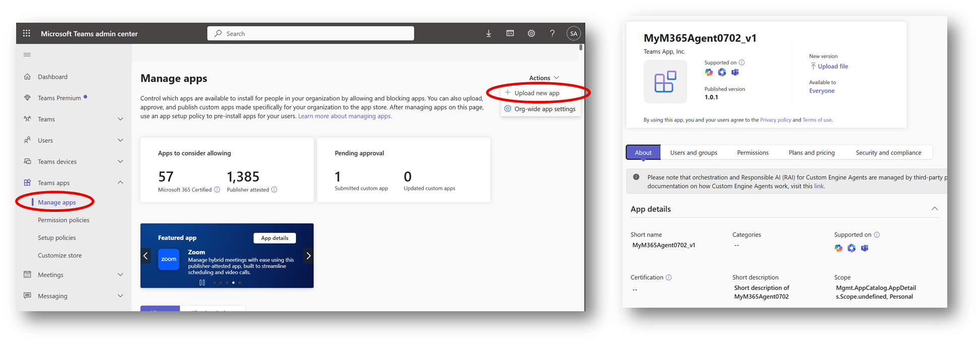Viewport: 980px width, 344px height.
Task: Collapse the App details section
Action: tap(935, 209)
